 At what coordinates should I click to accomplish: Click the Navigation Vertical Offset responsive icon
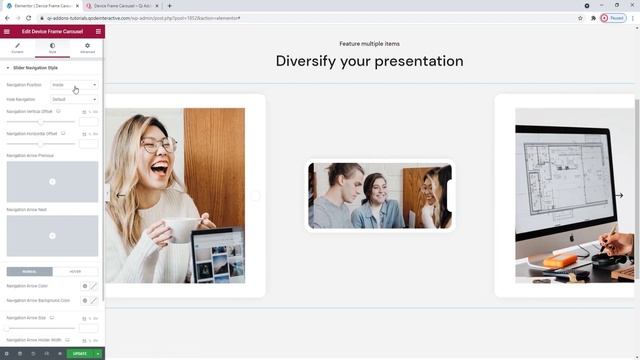(x=58, y=111)
